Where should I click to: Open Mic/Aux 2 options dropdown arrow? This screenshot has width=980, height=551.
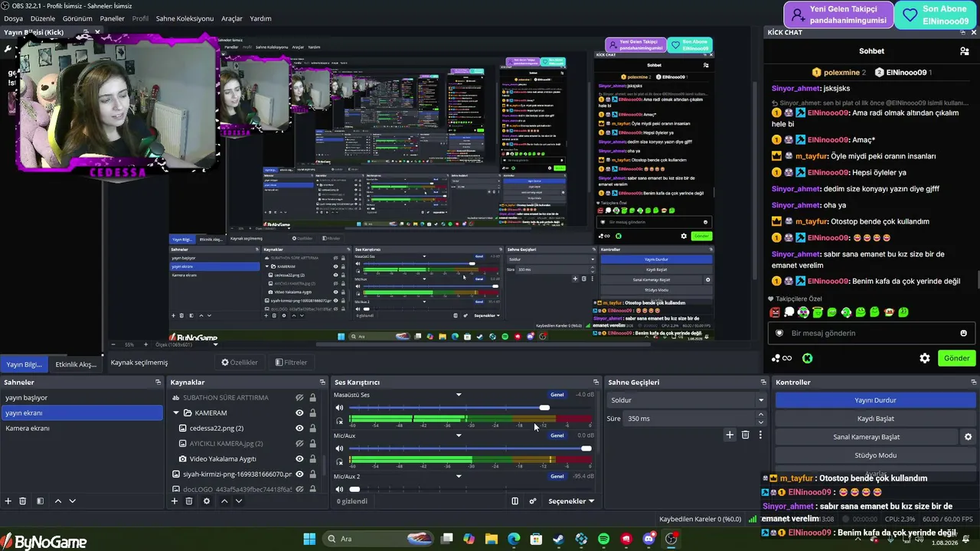459,476
